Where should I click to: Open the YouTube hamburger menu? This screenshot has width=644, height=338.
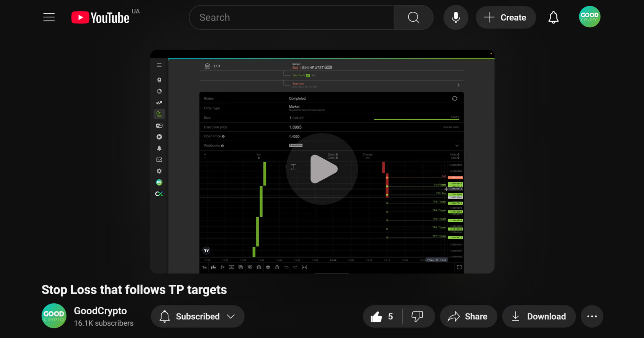(x=49, y=17)
